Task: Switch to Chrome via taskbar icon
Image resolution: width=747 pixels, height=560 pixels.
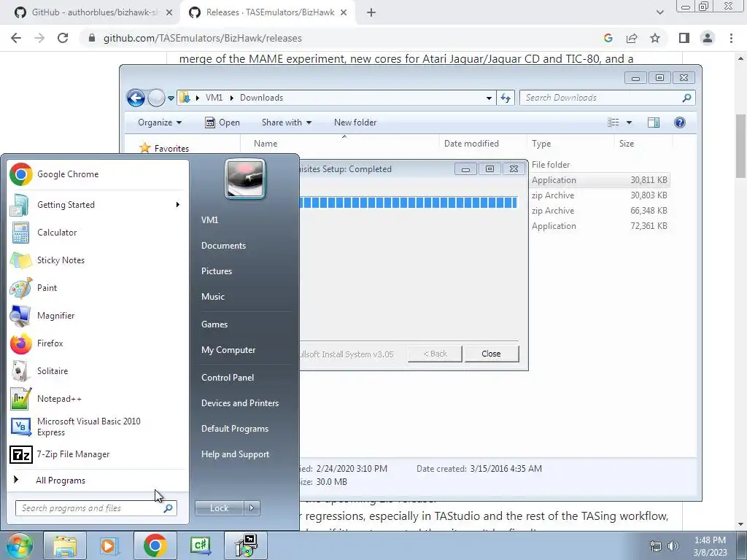Action: [x=155, y=545]
